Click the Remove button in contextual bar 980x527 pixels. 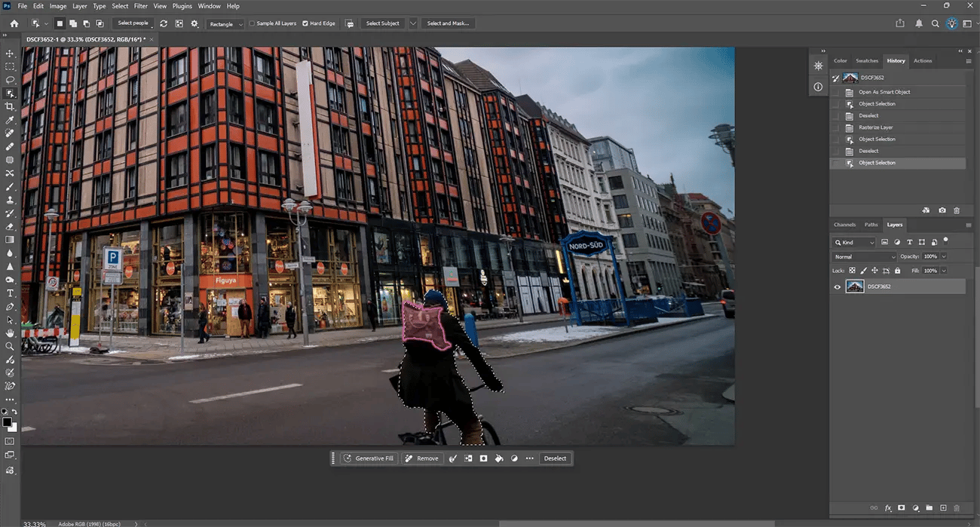click(421, 458)
